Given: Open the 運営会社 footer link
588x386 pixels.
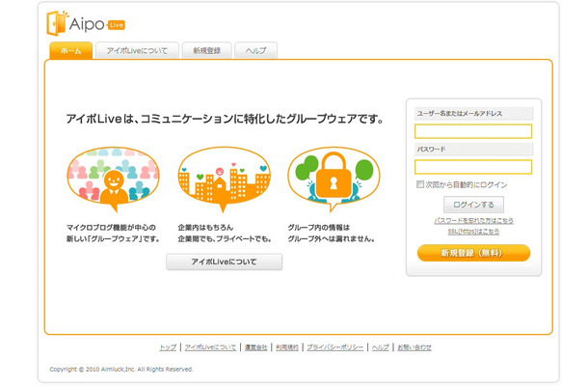Looking at the screenshot, I should point(256,347).
